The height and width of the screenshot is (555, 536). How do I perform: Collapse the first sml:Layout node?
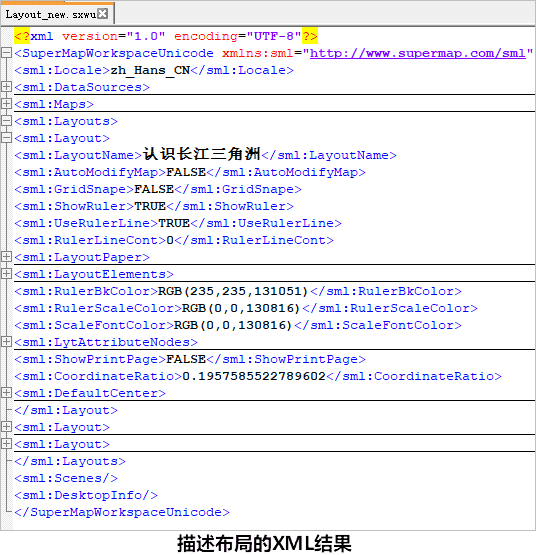click(x=6, y=138)
